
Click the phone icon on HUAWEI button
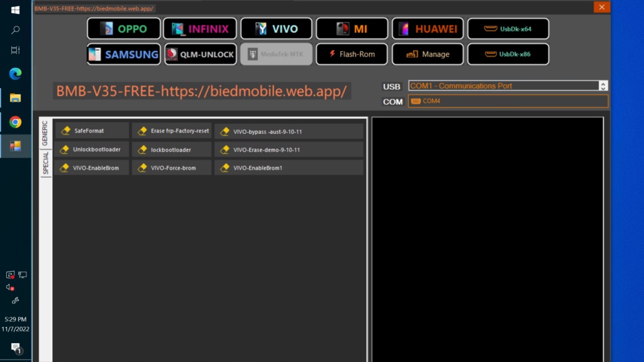coord(404,29)
